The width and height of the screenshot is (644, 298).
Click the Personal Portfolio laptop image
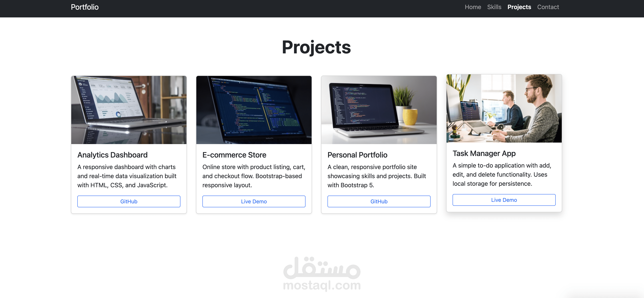(379, 110)
